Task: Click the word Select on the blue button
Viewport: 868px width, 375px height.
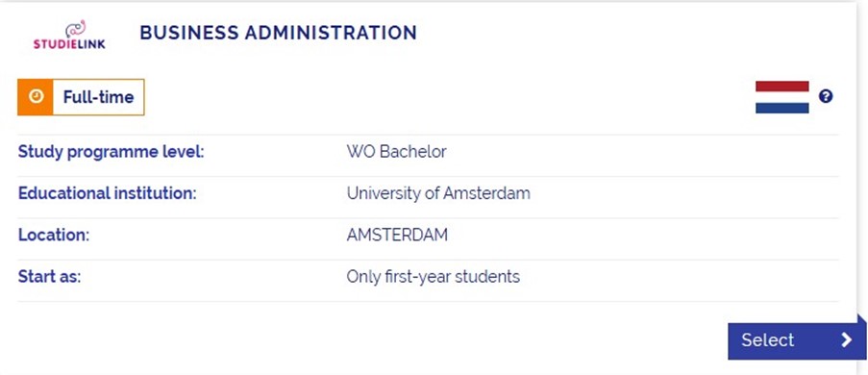Action: pos(767,340)
